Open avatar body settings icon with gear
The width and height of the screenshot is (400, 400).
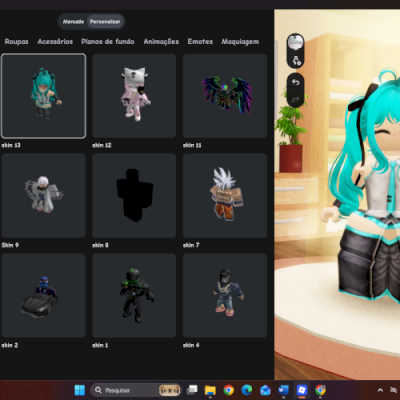pos(296,60)
